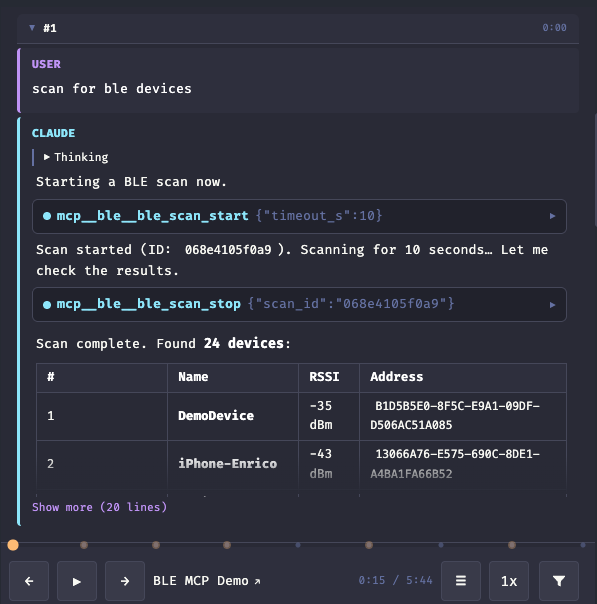Screen dimensions: 597x604
Task: Click the orange first timeline marker
Action: [x=13, y=545]
